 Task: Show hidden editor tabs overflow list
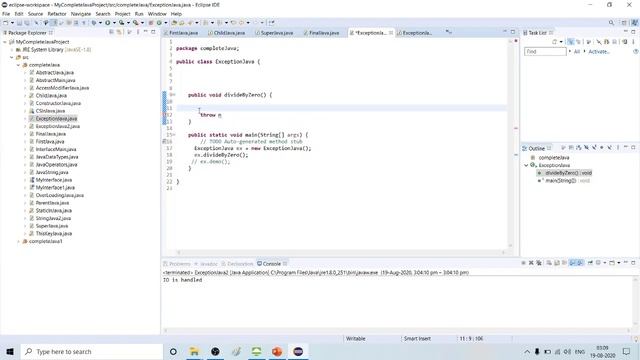tap(449, 32)
